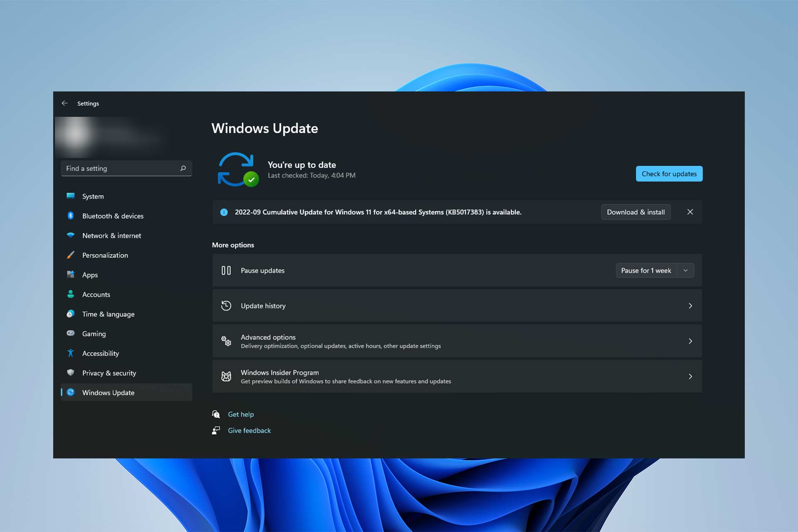Click the Network Wi-Fi icon in sidebar
The width and height of the screenshot is (798, 532).
(x=71, y=235)
